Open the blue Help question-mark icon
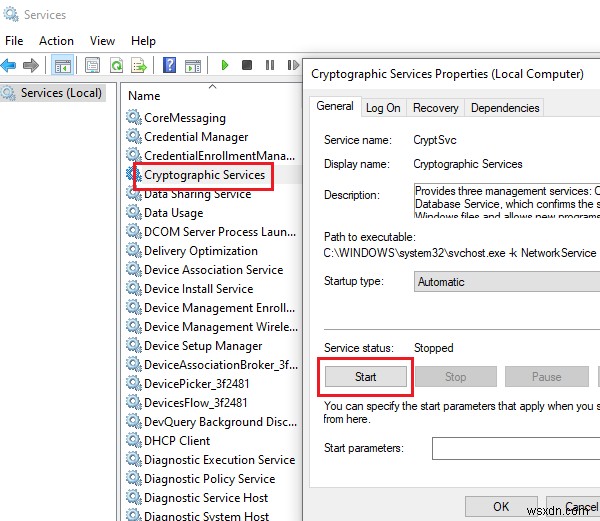The image size is (600, 521). [x=169, y=65]
